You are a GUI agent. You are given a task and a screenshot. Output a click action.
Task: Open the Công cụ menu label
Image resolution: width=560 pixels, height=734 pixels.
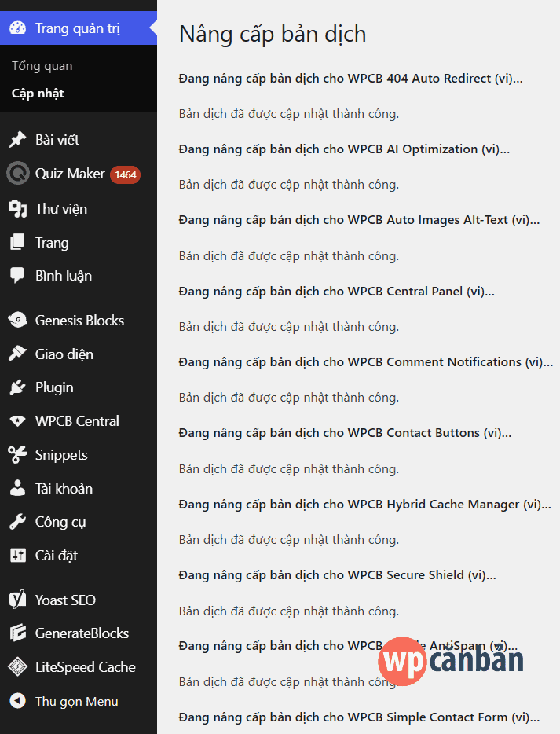pos(60,522)
